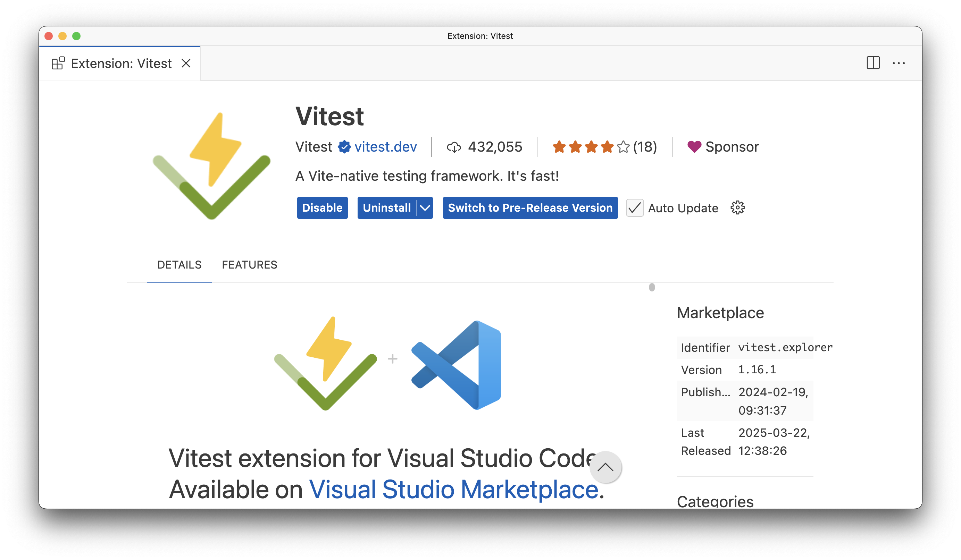Viewport: 961px width, 560px height.
Task: Open the Split Editor icon
Action: (x=873, y=63)
